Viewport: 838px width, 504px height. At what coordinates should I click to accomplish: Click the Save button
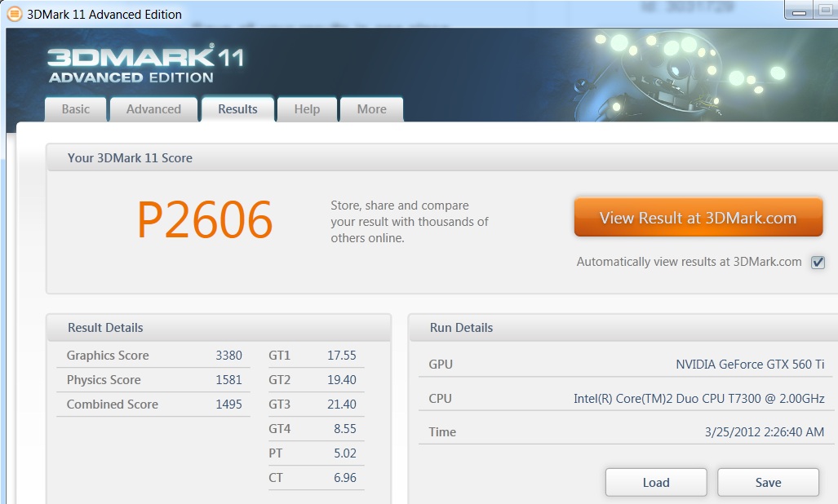point(768,482)
